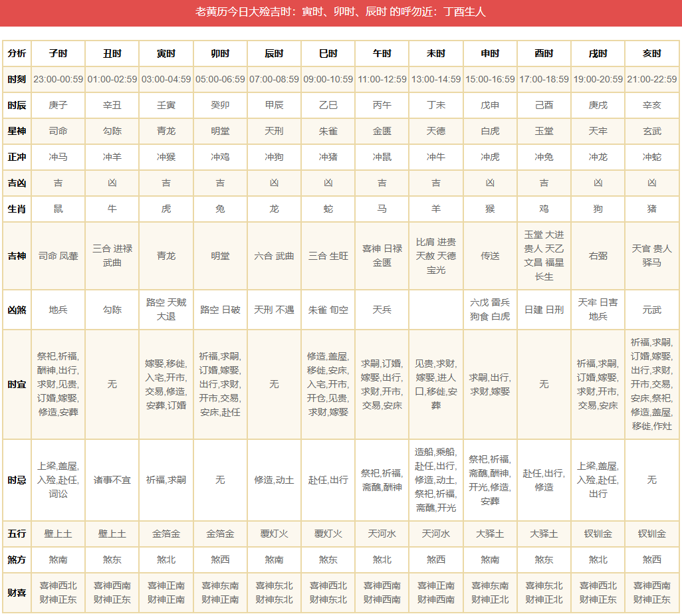Screen dimensions: 682x616
Task: Click the 白虎 cell in the 星神 row
Action: pos(490,132)
